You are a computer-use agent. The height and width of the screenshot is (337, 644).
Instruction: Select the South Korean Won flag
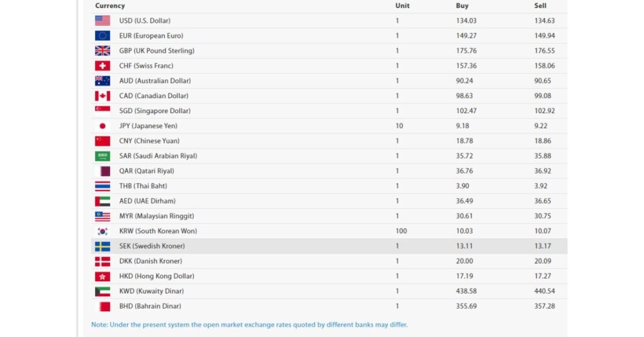(103, 231)
